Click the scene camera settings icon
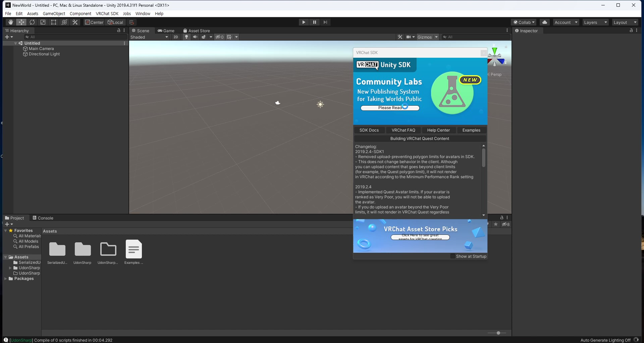This screenshot has height=343, width=644. [x=409, y=37]
